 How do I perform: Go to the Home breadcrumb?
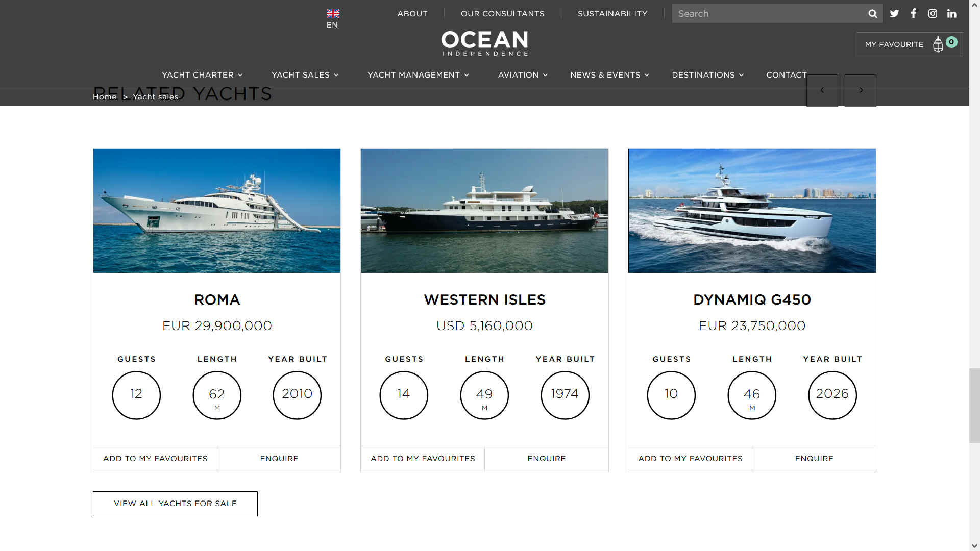point(105,97)
